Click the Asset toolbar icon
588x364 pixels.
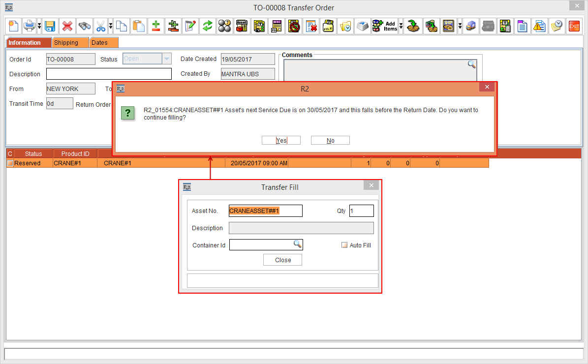[x=241, y=26]
